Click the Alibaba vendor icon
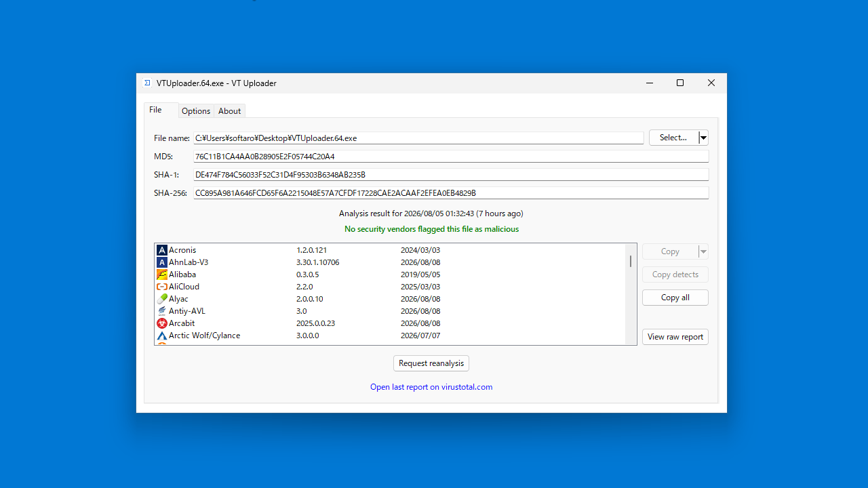The height and width of the screenshot is (488, 868). (x=162, y=274)
